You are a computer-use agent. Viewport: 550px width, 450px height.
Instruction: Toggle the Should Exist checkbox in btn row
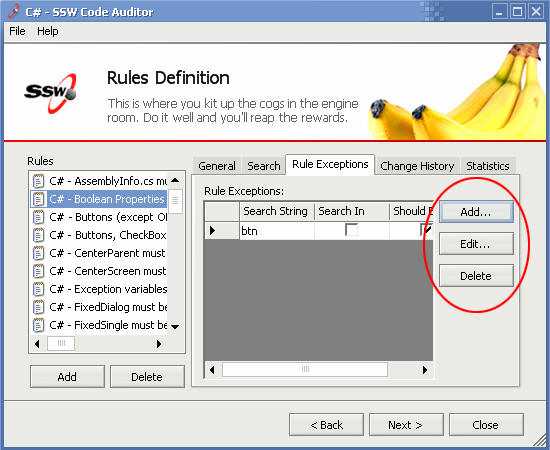tap(426, 230)
